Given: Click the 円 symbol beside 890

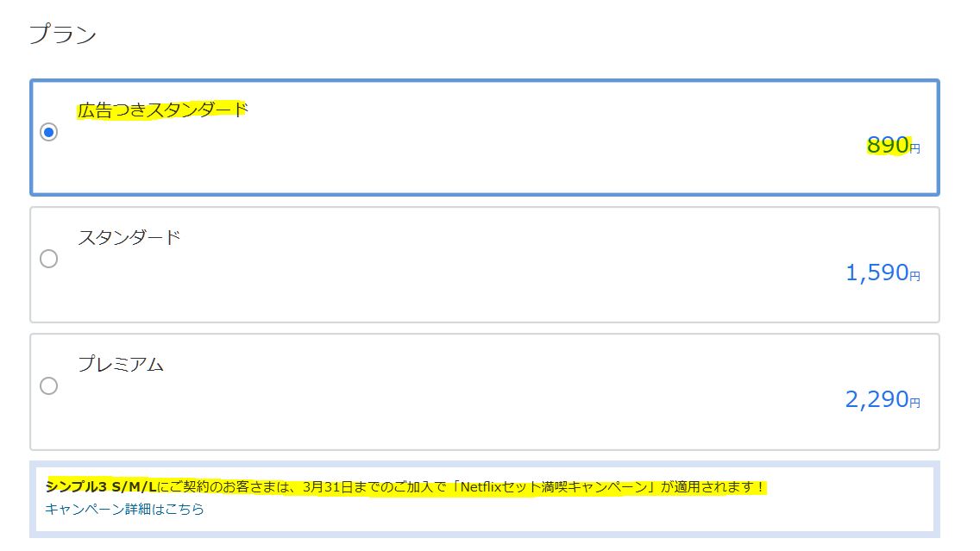Looking at the screenshot, I should coord(915,148).
